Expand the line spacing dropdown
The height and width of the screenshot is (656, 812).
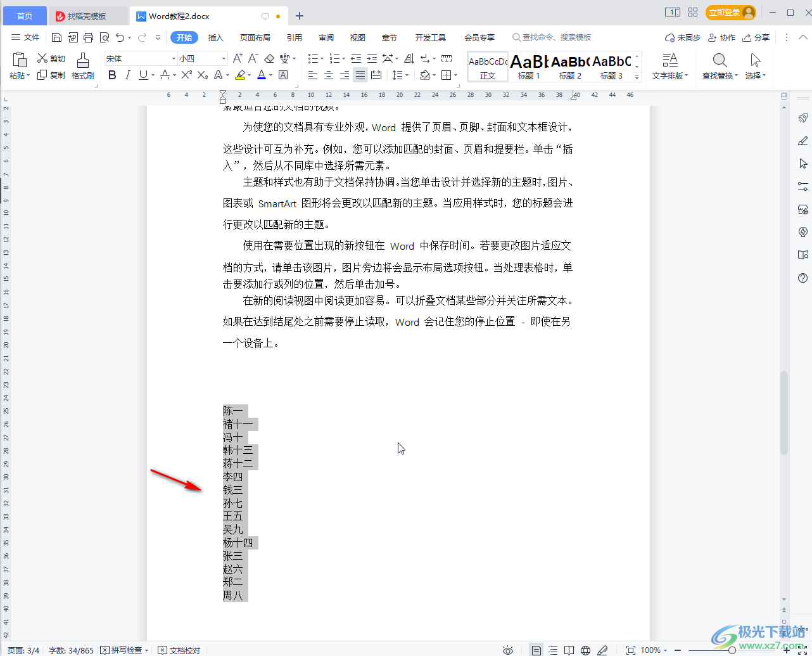(x=407, y=75)
